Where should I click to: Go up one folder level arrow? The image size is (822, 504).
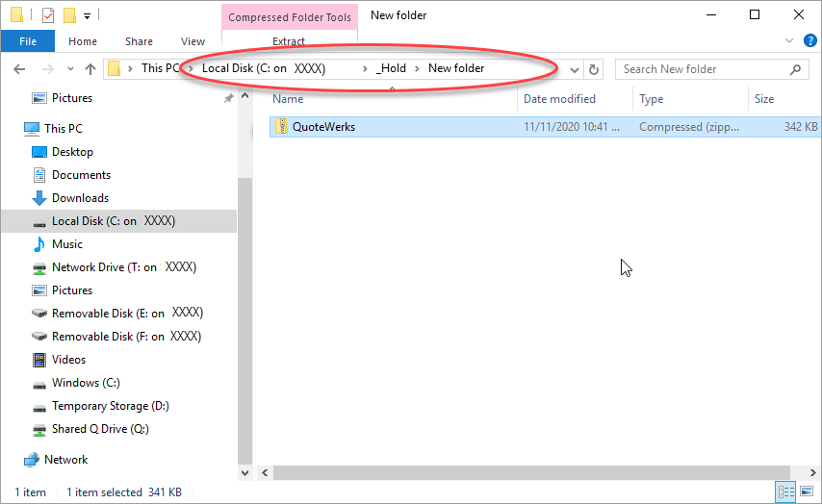point(90,68)
